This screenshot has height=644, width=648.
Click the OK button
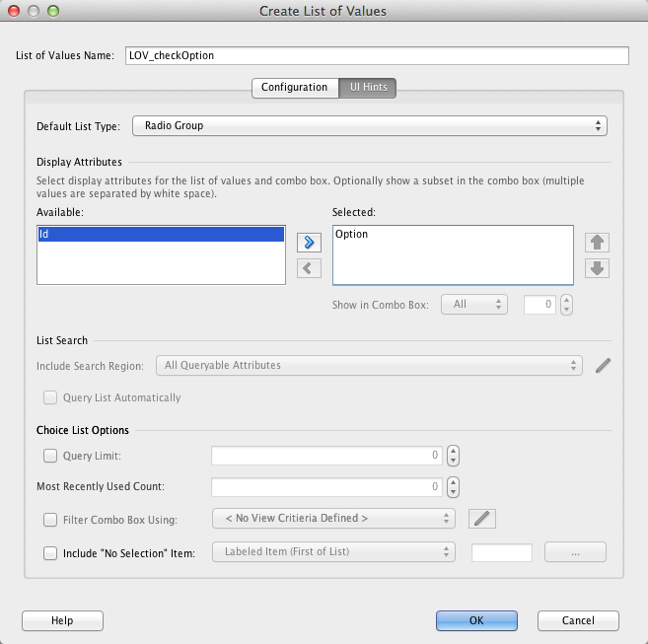pos(476,620)
